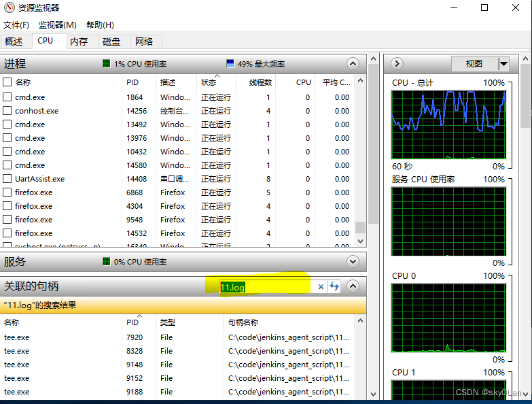This screenshot has height=404, width=532.
Task: Check the box for cmd.exe PID 10432
Action: [7, 152]
